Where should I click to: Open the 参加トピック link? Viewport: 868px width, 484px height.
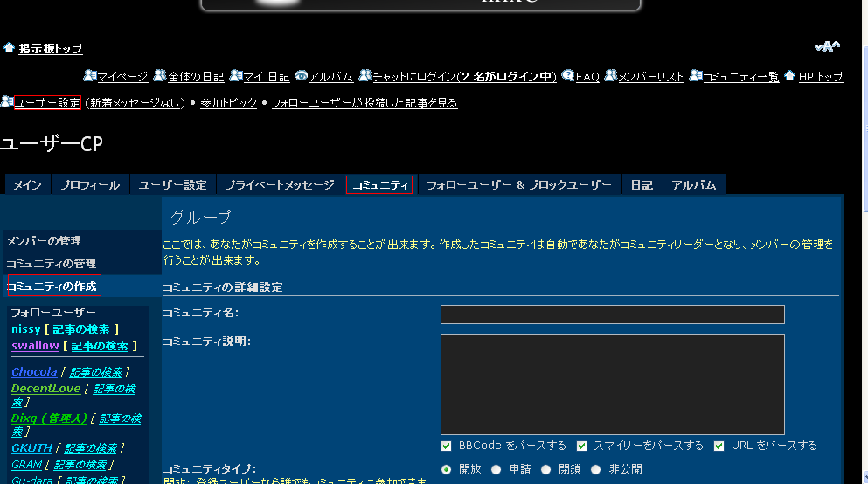[229, 103]
